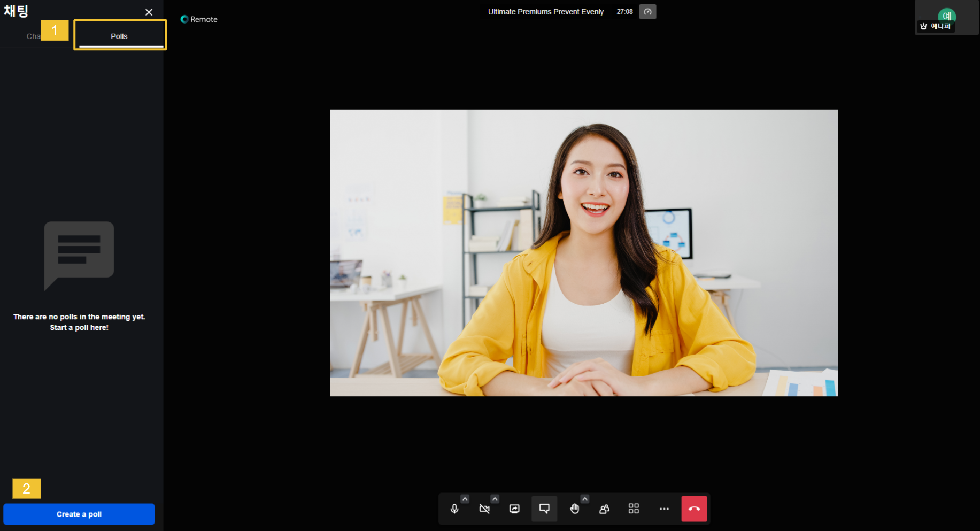Switch to the Polls tab
The height and width of the screenshot is (531, 980).
tap(119, 36)
